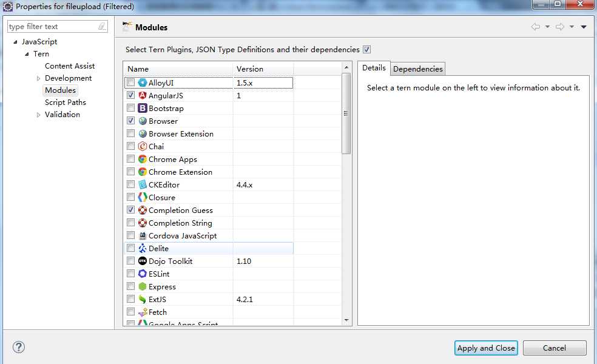Click the forward navigation arrow icon
597x364 pixels.
(559, 27)
